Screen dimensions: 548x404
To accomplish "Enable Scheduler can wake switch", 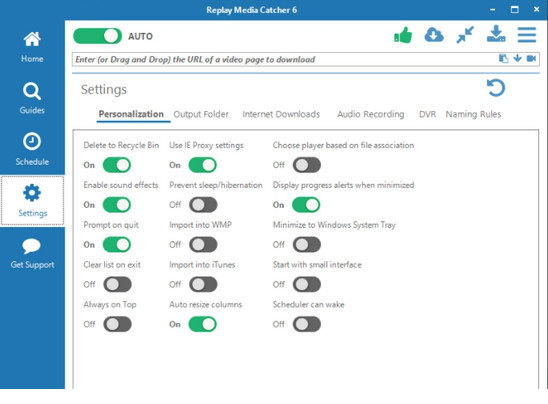I will (307, 324).
